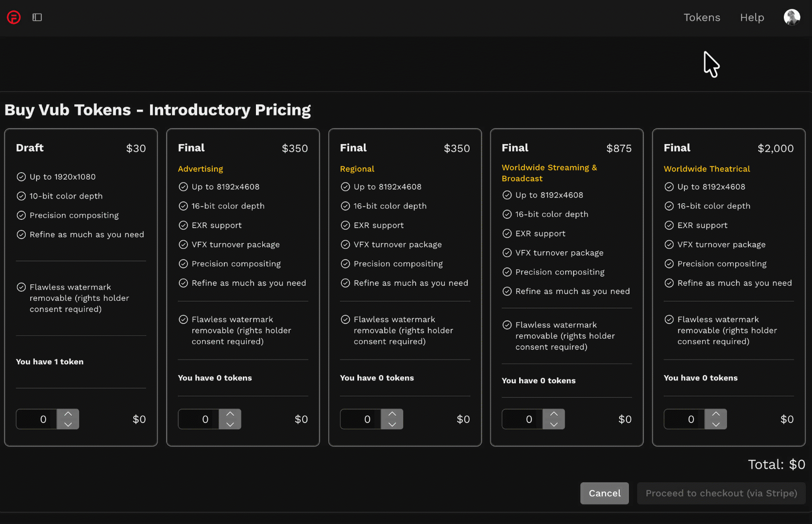Click the Advertising plan label
The width and height of the screenshot is (812, 524).
[x=201, y=169]
